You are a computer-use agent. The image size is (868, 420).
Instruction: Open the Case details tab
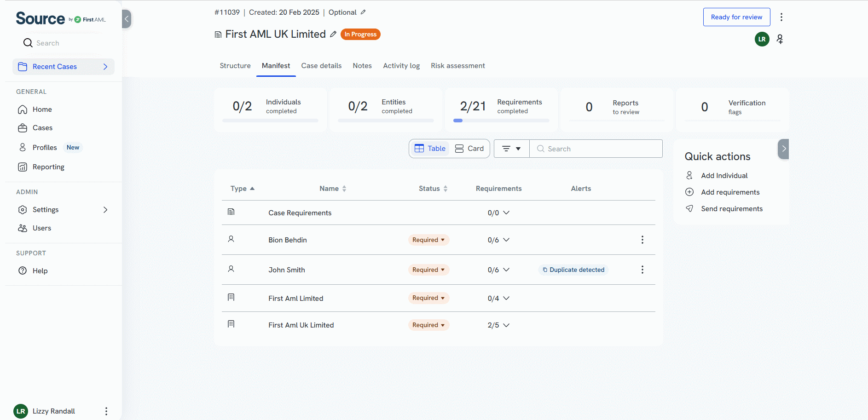coord(321,66)
